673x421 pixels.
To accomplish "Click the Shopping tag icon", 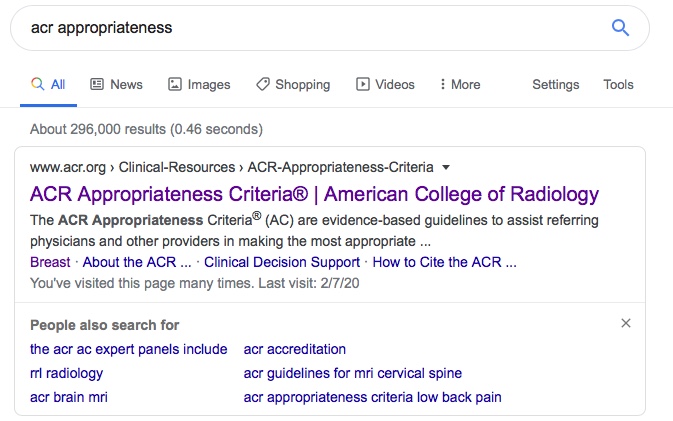I will [263, 84].
